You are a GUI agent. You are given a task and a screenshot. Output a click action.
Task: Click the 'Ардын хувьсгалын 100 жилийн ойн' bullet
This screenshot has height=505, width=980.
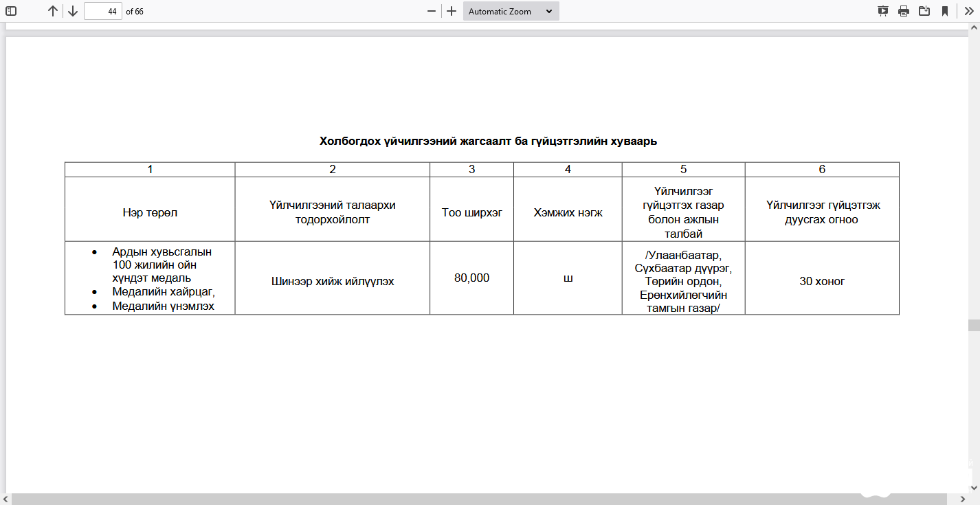click(x=162, y=258)
